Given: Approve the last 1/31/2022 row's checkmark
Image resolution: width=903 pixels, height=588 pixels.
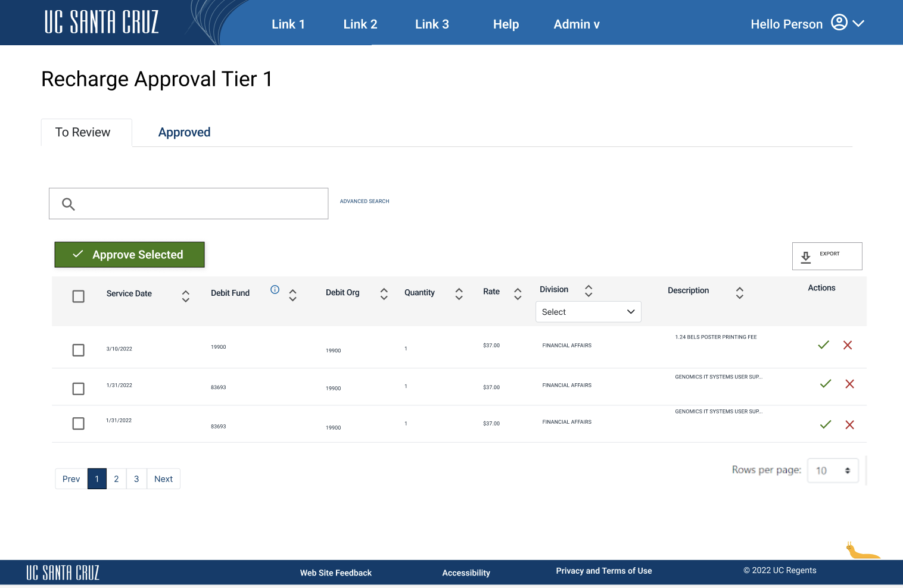Looking at the screenshot, I should click(x=826, y=424).
